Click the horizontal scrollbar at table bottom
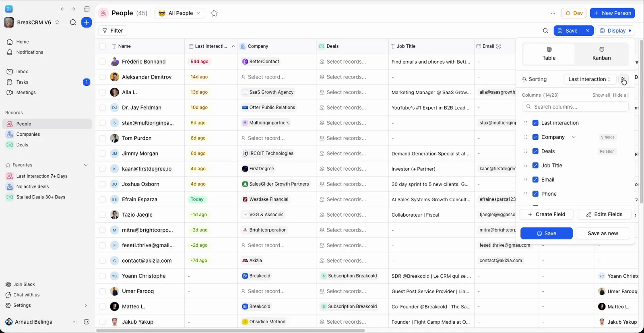This screenshot has width=644, height=333. pyautogui.click(x=230, y=330)
